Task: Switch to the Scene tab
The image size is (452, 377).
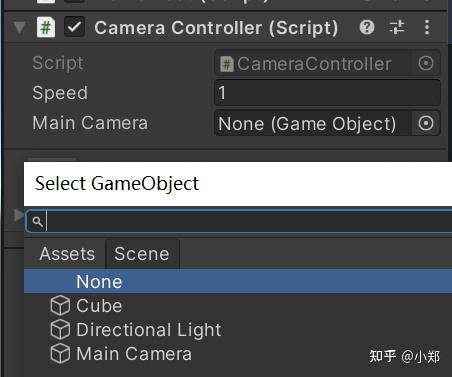Action: [142, 254]
